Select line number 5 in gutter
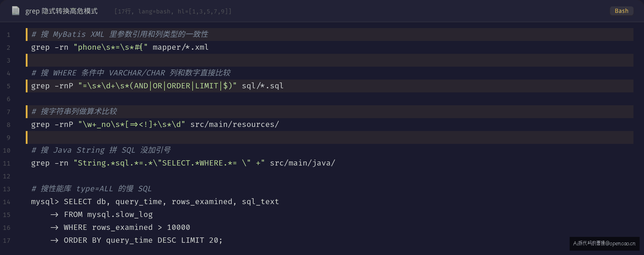This screenshot has width=644, height=255. point(8,86)
